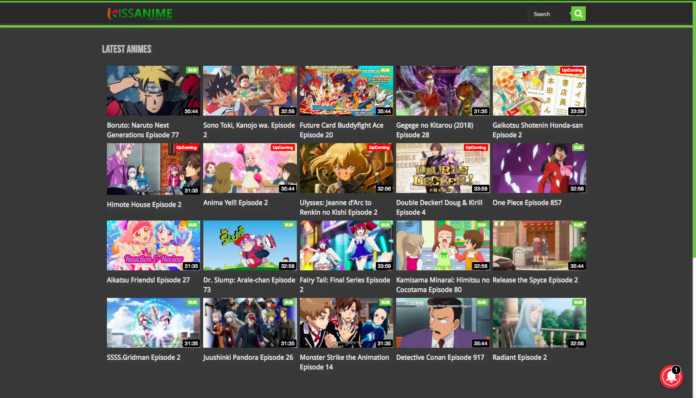This screenshot has height=398, width=696.
Task: Click SUB badge on Boruto thumbnail
Action: click(x=192, y=70)
